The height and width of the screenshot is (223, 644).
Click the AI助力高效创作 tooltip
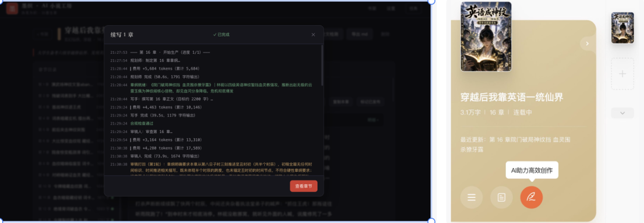click(x=532, y=170)
